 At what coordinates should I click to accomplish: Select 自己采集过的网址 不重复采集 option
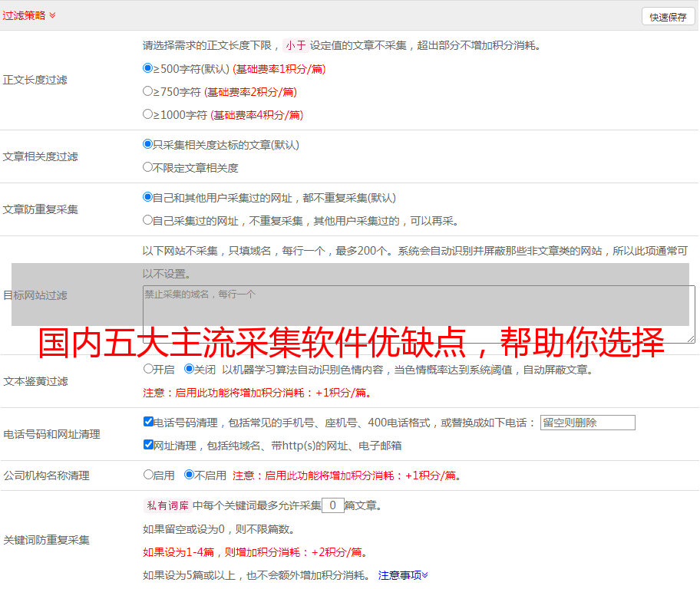pos(148,220)
